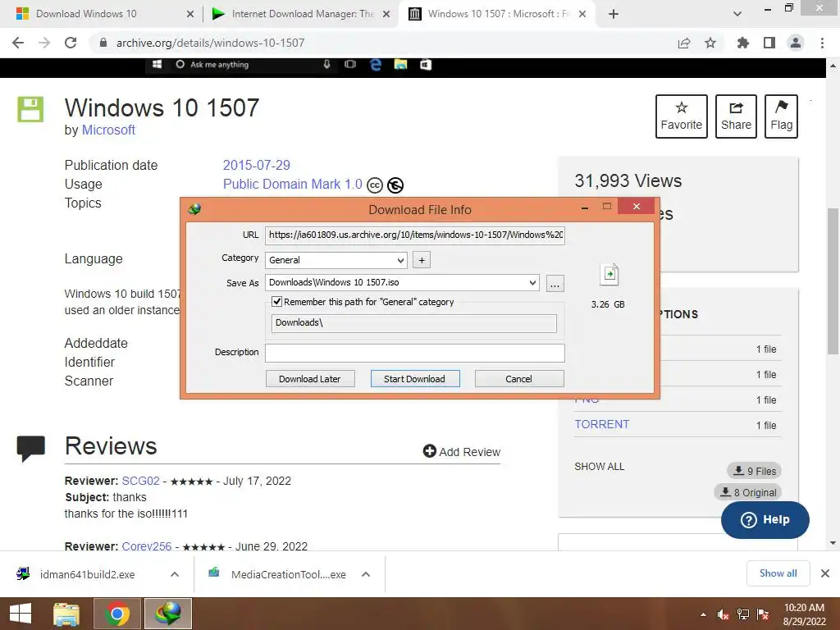Viewport: 840px width, 630px height.
Task: Open the 2015-07-29 publication date link
Action: [x=256, y=165]
